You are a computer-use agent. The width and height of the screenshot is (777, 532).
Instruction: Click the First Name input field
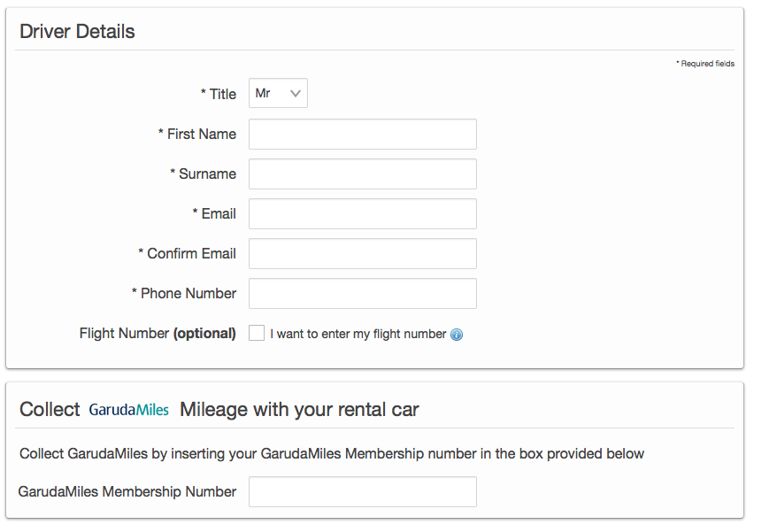(x=362, y=135)
